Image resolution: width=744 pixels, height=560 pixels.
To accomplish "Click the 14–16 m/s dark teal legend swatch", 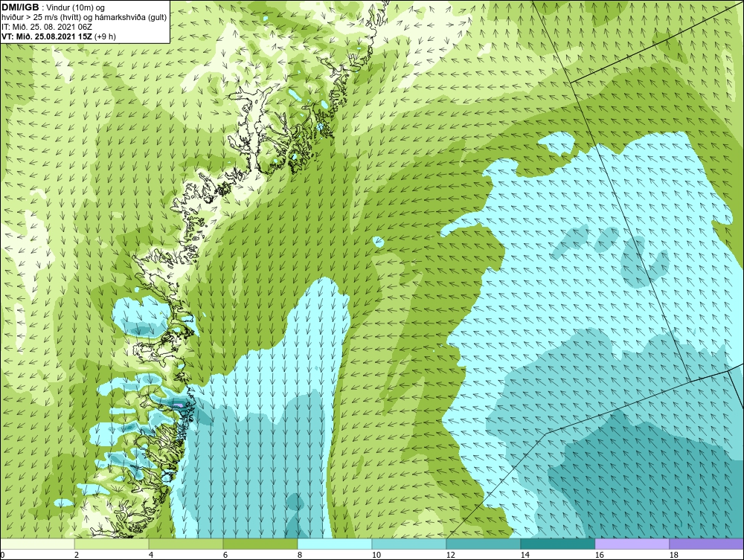I will point(557,544).
